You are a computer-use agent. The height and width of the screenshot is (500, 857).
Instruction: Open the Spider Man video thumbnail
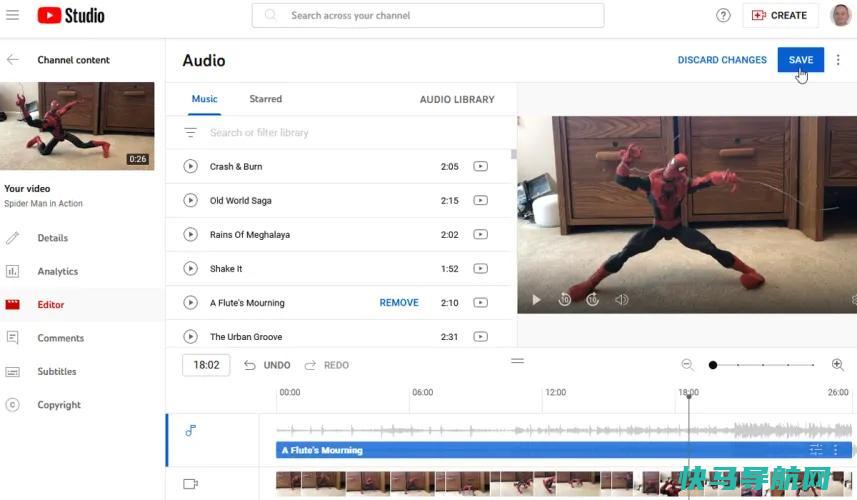click(x=77, y=126)
